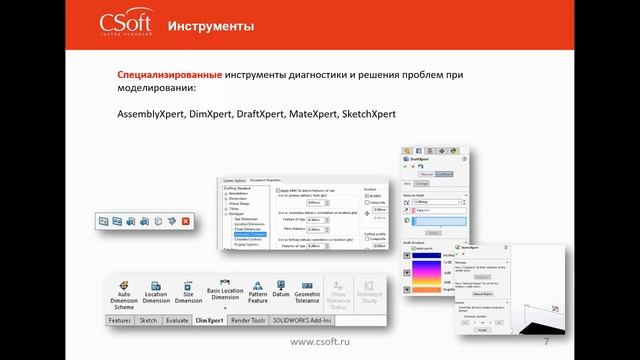Open the draft angle dropdown in DraftXpert
The width and height of the screenshot is (640, 360).
point(459,202)
